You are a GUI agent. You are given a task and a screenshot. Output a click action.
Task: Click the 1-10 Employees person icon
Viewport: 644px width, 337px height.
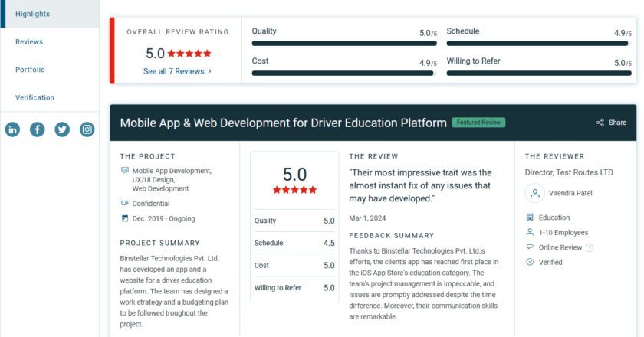coord(530,232)
